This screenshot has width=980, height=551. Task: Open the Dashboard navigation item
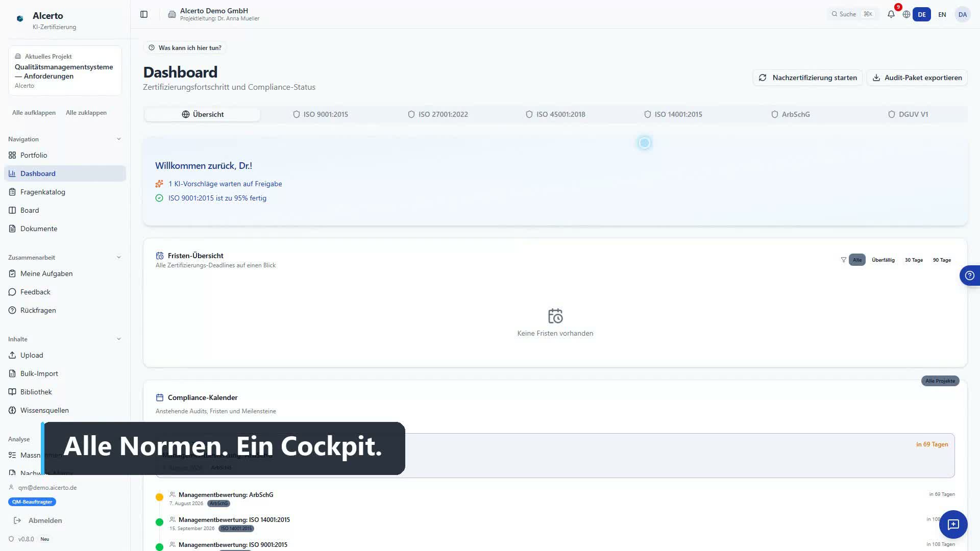tap(65, 173)
